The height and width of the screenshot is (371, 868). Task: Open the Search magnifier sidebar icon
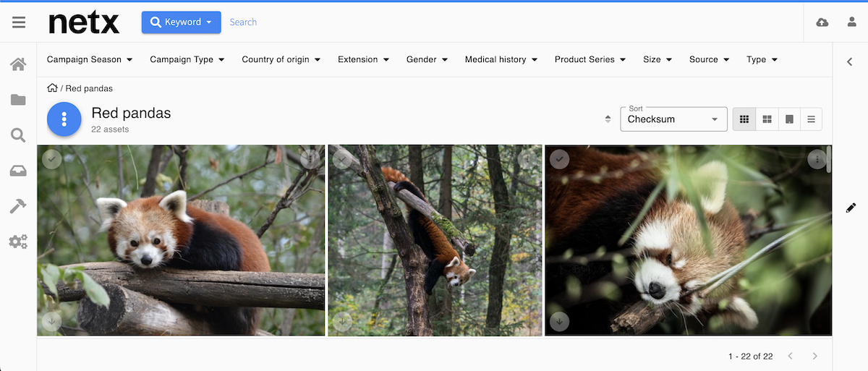pos(18,135)
